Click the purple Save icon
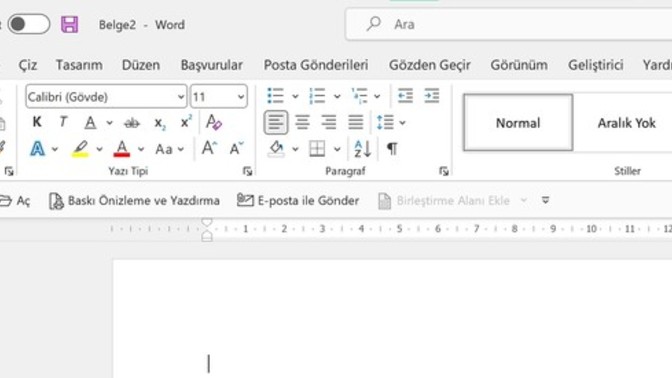This screenshot has height=378, width=672. coord(69,24)
